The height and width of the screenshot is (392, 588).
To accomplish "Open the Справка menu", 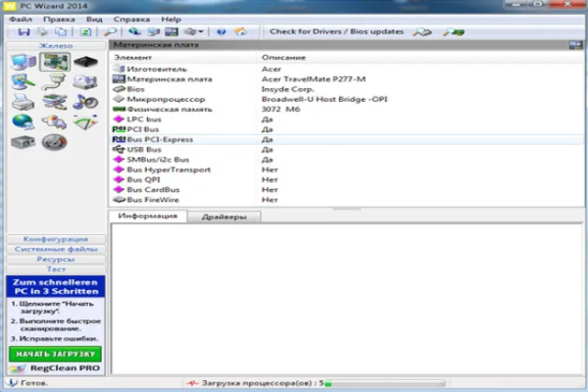I will 131,19.
